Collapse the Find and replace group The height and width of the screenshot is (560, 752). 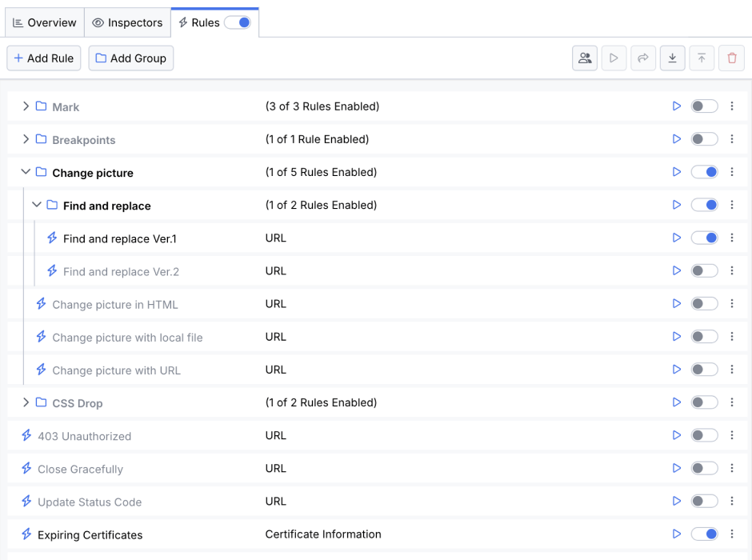(36, 205)
